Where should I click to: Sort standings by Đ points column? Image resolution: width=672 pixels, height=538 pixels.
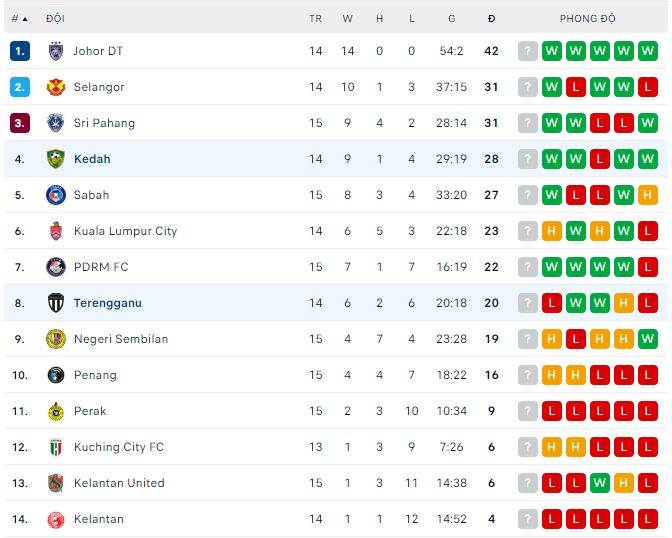click(491, 18)
